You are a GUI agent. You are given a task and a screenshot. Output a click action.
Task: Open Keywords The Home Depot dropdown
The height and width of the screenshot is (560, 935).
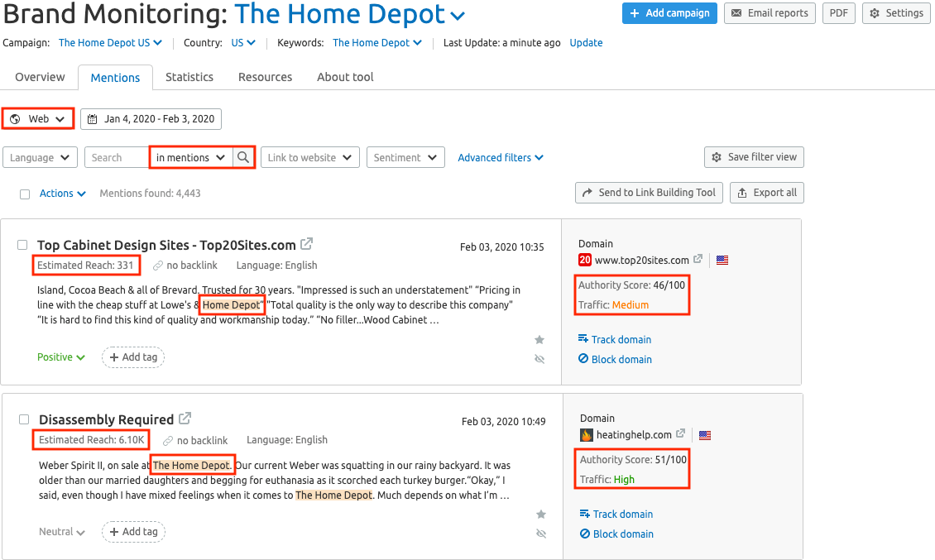point(376,42)
